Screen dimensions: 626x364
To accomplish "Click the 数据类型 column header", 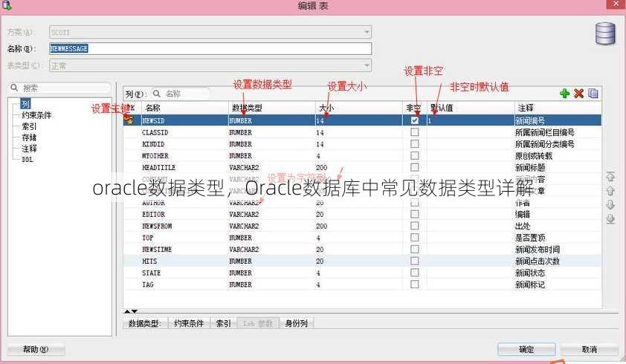I will (271, 108).
